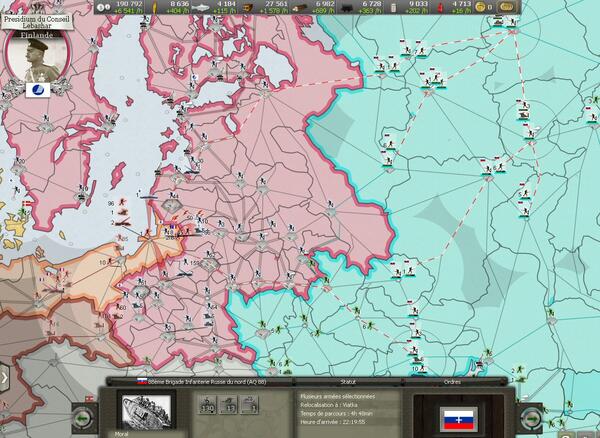Click the iron ore resource icon
The width and height of the screenshot is (600, 438).
click(248, 7)
